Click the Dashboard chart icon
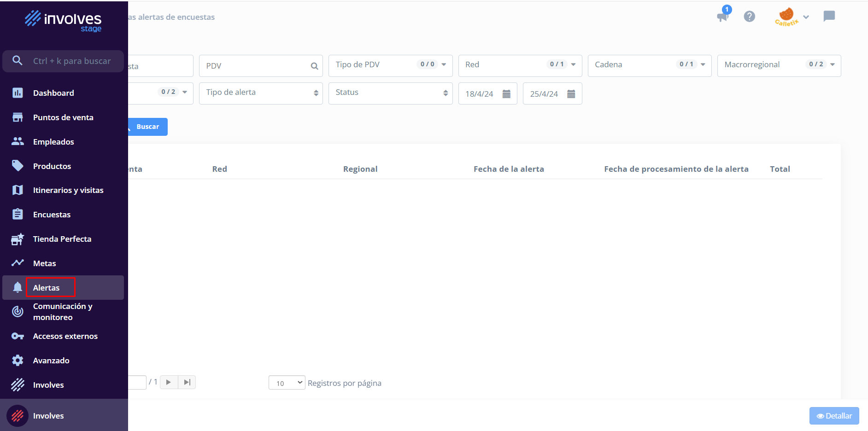 [18, 93]
